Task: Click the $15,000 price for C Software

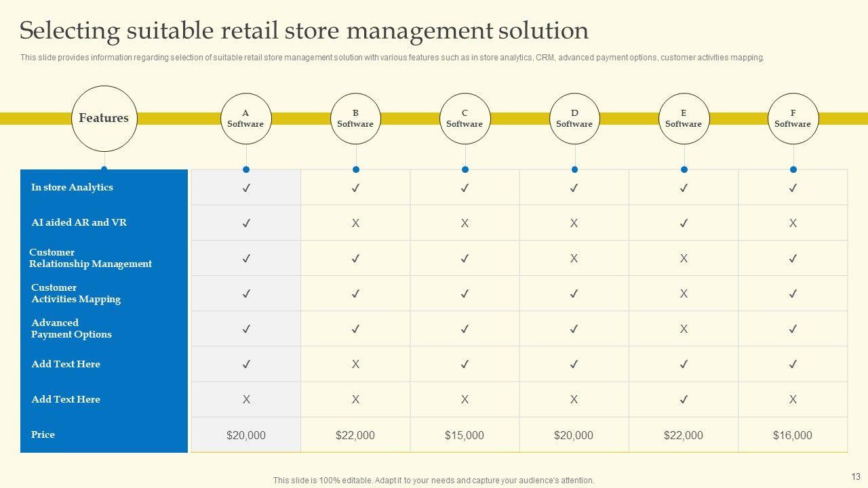Action: point(465,435)
